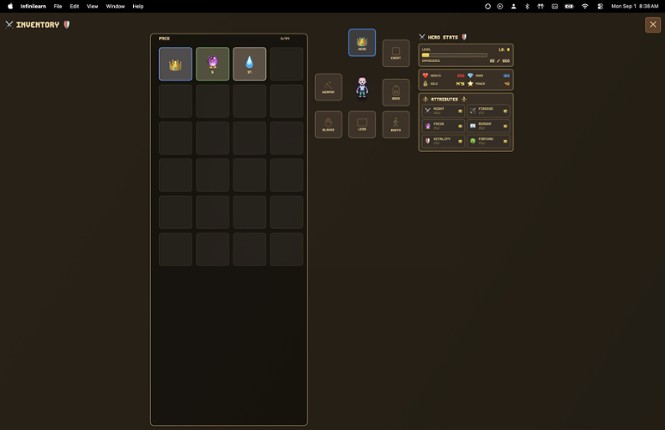Click the experience progress bar
This screenshot has width=665, height=430.
(x=454, y=55)
